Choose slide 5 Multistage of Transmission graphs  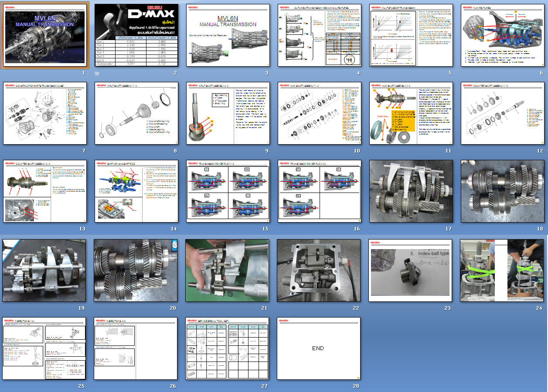click(411, 35)
